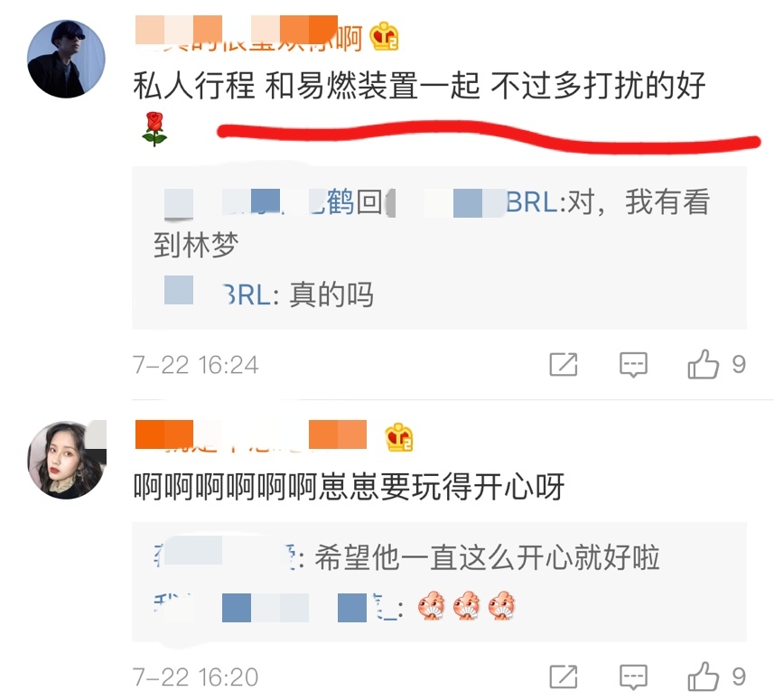The image size is (774, 700).
Task: Repost the 7-22 16:24 comment
Action: click(564, 365)
